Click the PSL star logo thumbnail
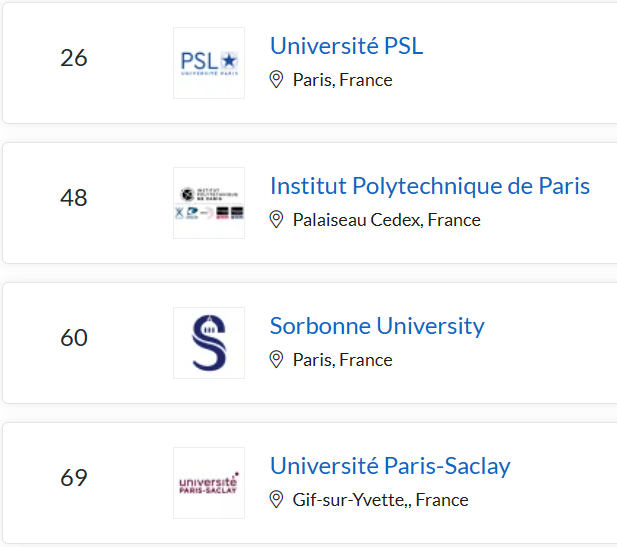Image resolution: width=617 pixels, height=547 pixels. pos(209,63)
